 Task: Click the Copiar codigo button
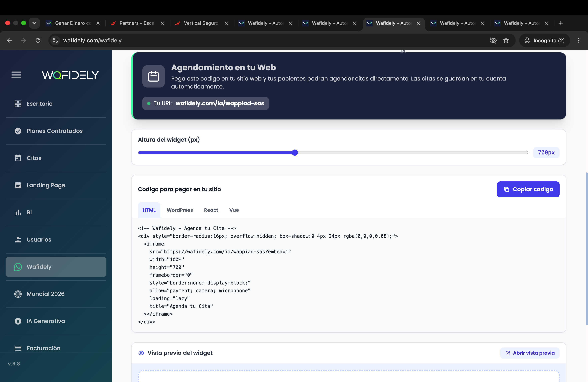tap(528, 189)
